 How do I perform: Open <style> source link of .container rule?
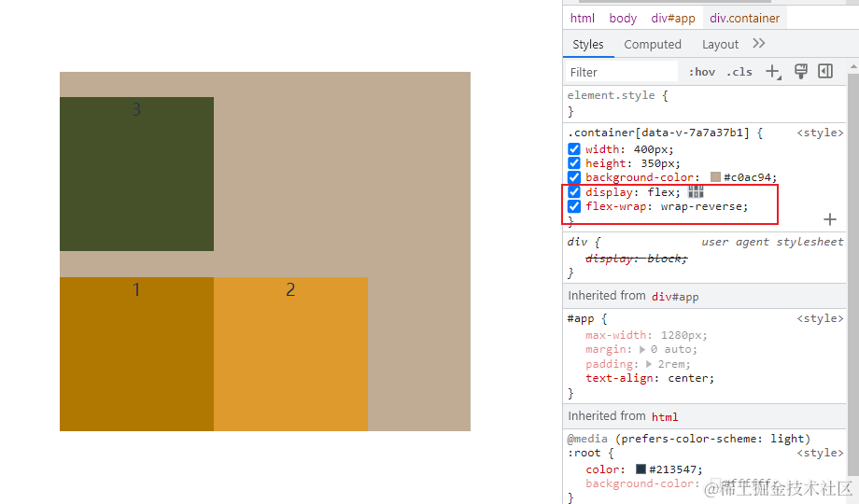(x=820, y=133)
